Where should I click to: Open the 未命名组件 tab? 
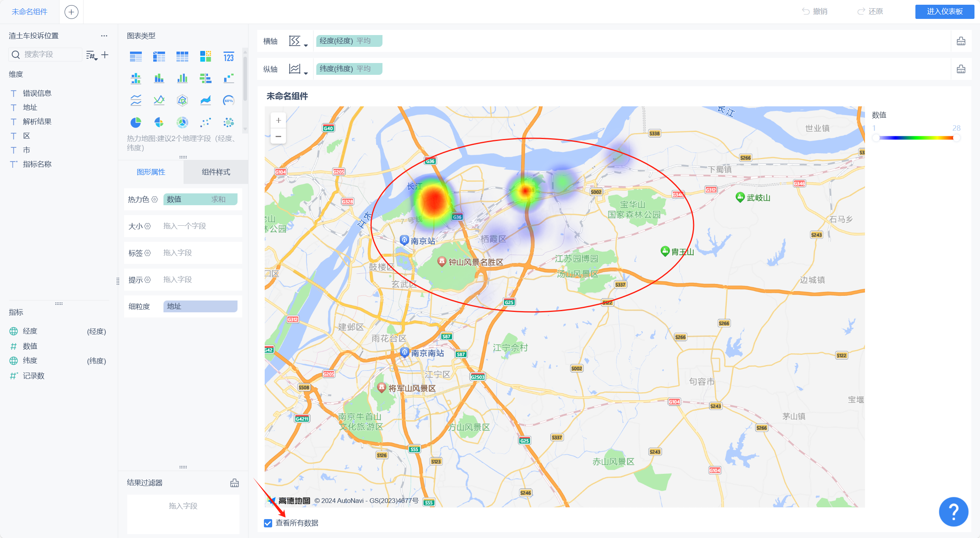pyautogui.click(x=30, y=12)
